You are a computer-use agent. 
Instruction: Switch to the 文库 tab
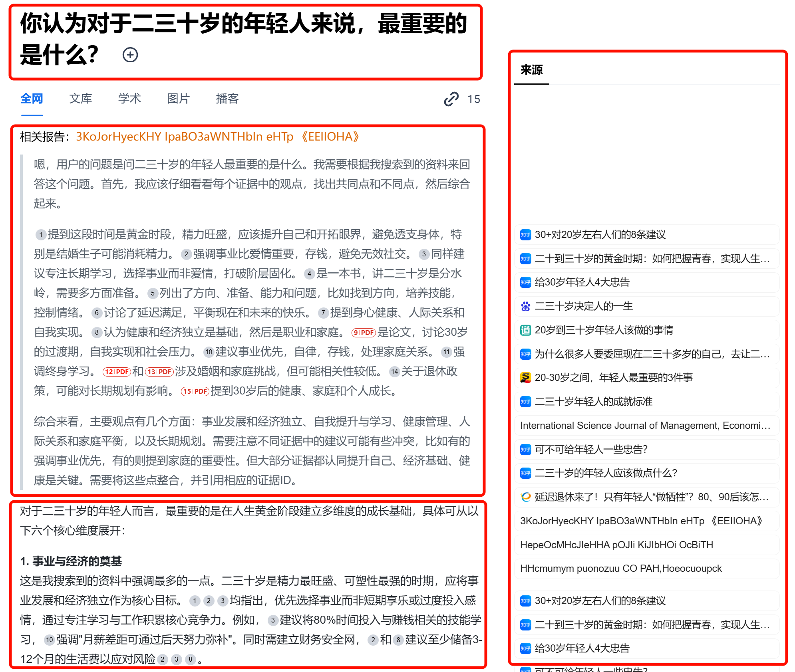coord(80,99)
